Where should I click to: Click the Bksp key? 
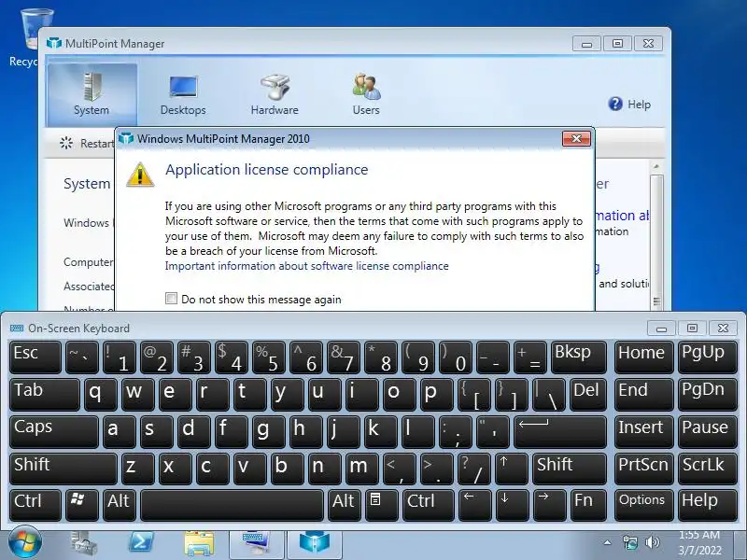tap(579, 357)
